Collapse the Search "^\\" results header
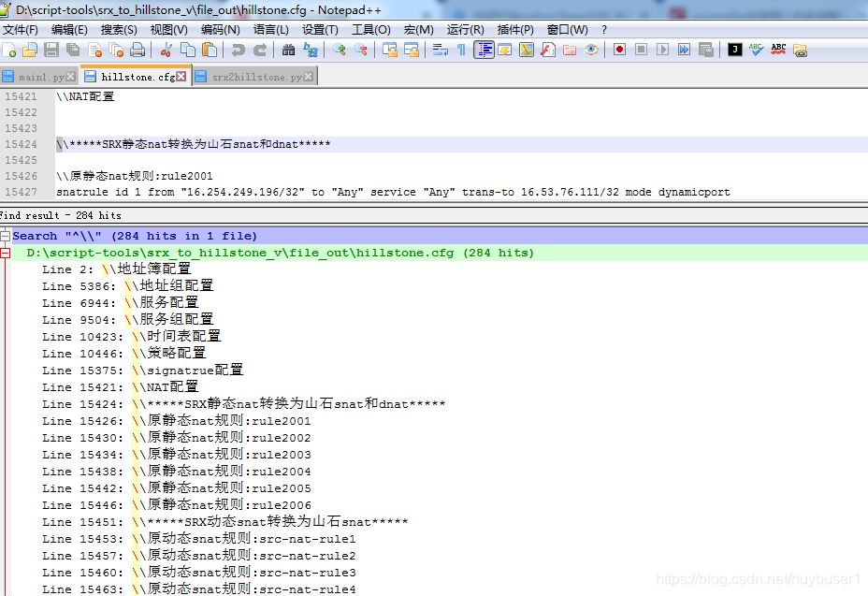The image size is (868, 596). pos(5,236)
